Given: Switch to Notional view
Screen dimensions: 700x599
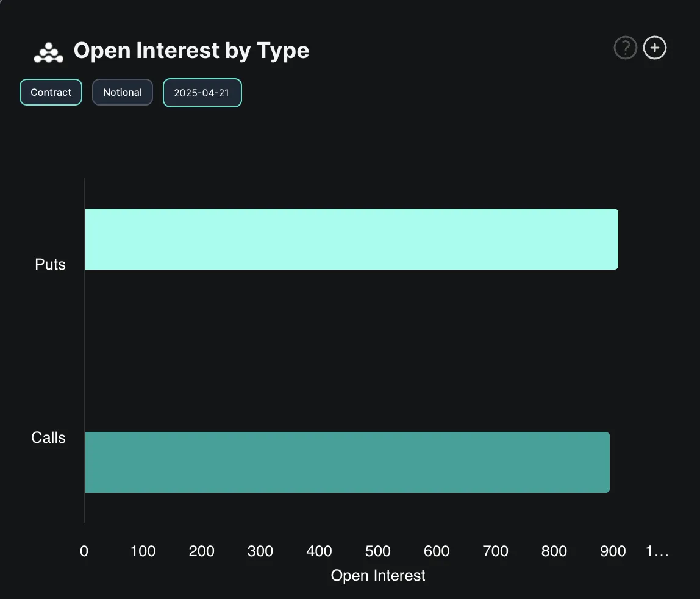Looking at the screenshot, I should pos(122,93).
